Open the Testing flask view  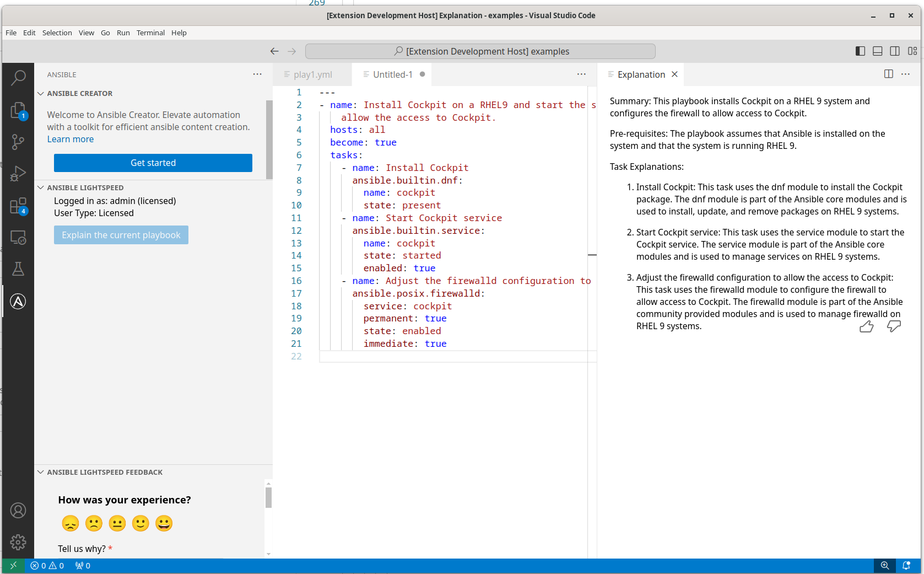click(18, 269)
